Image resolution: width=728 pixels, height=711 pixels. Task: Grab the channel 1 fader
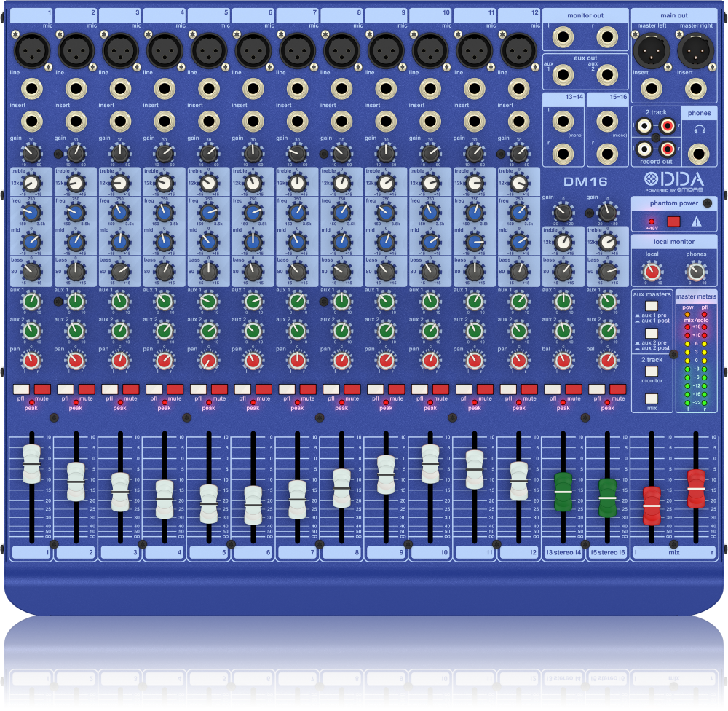31,464
